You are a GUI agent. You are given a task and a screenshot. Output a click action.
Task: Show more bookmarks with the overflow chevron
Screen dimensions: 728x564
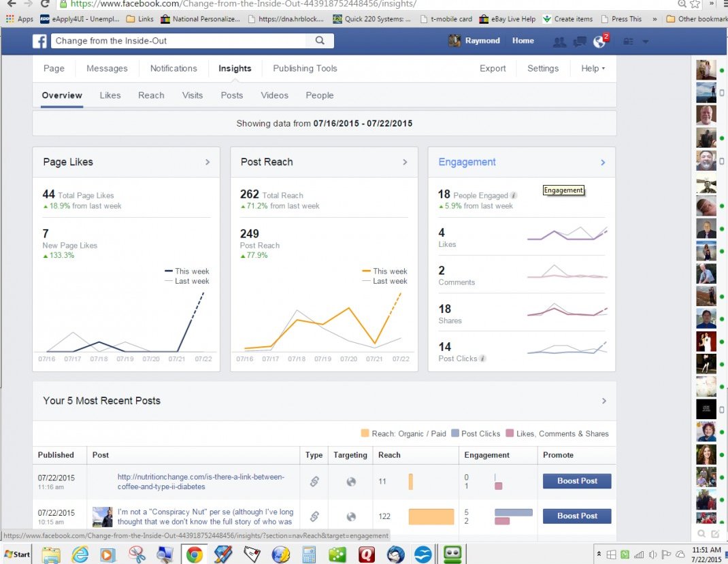[x=655, y=19]
